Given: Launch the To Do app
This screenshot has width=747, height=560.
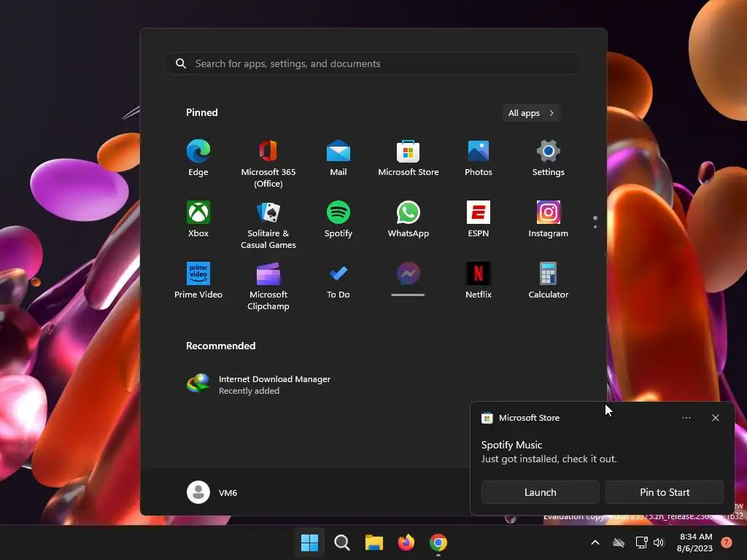Looking at the screenshot, I should pyautogui.click(x=338, y=281).
